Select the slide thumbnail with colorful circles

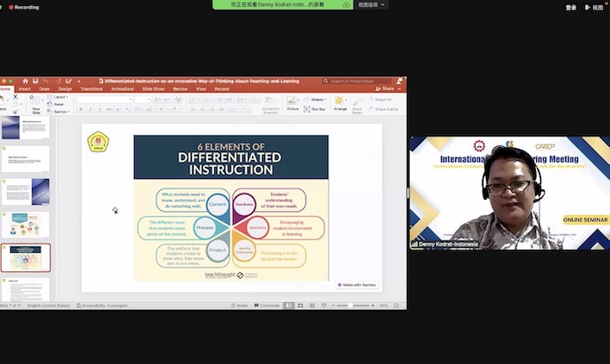pos(26,225)
